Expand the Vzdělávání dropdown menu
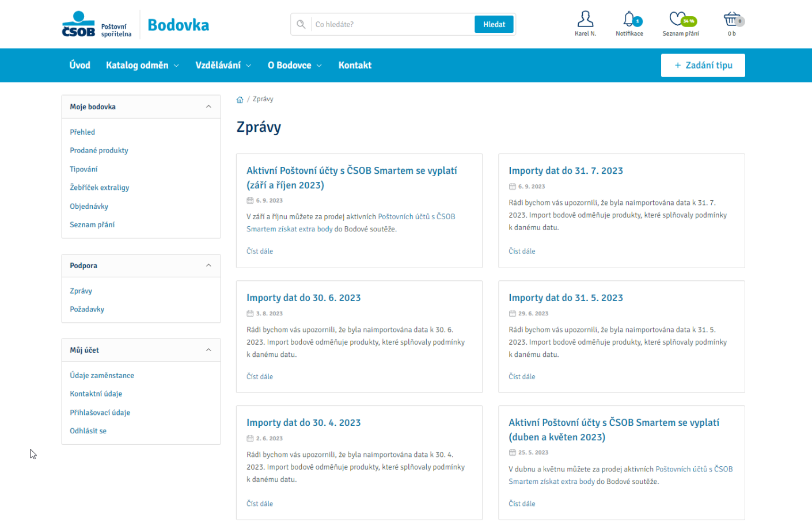 tap(223, 65)
